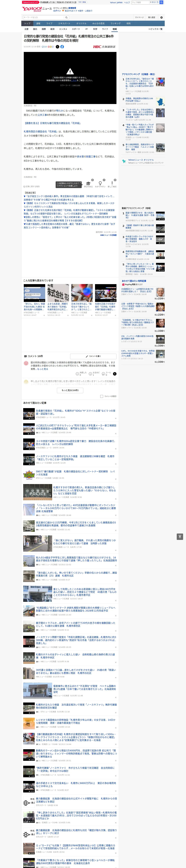Open the settings gear icon
The height and width of the screenshot is (868, 186).
[161, 18]
